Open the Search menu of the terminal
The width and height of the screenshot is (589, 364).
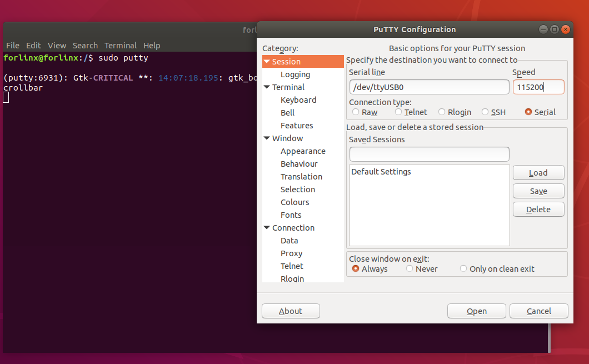pyautogui.click(x=84, y=45)
